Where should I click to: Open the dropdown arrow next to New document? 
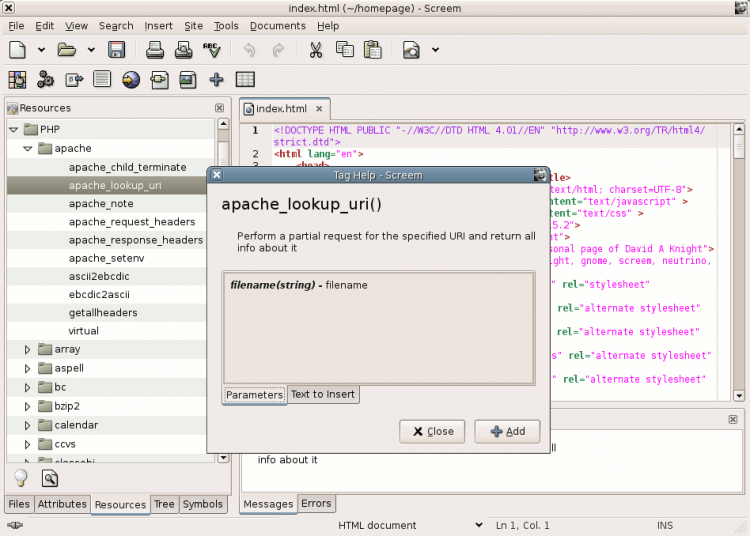pos(41,49)
